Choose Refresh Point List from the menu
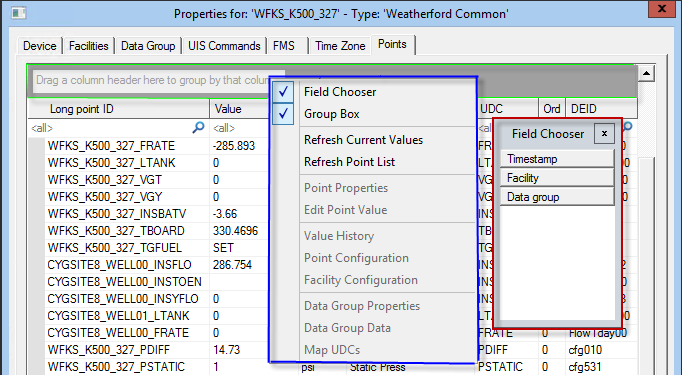 pos(349,162)
